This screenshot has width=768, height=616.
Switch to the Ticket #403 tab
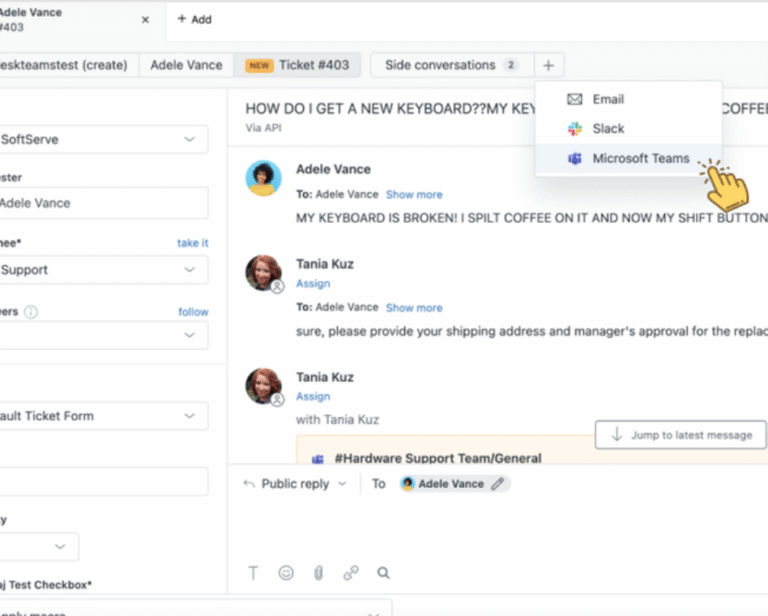pos(297,65)
